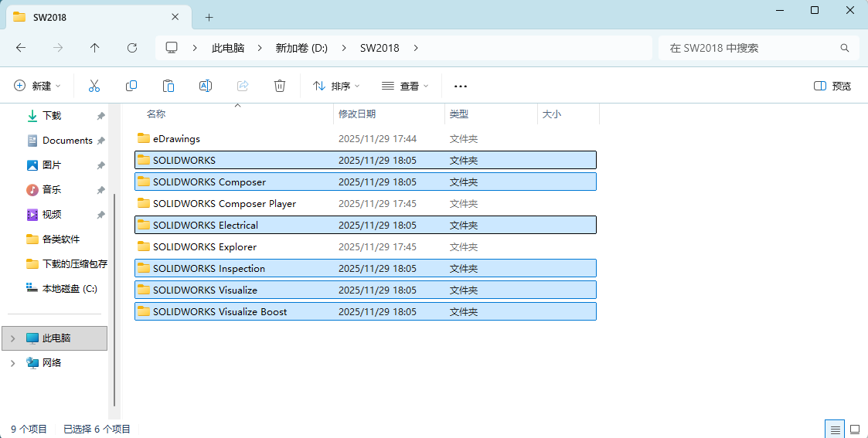Expand chevron before 此电脑 in address bar

click(195, 48)
